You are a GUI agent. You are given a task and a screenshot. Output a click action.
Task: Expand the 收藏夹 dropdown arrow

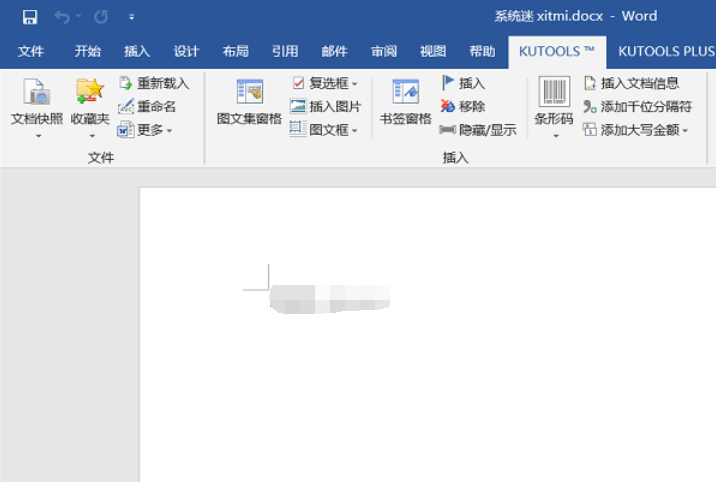point(92,136)
